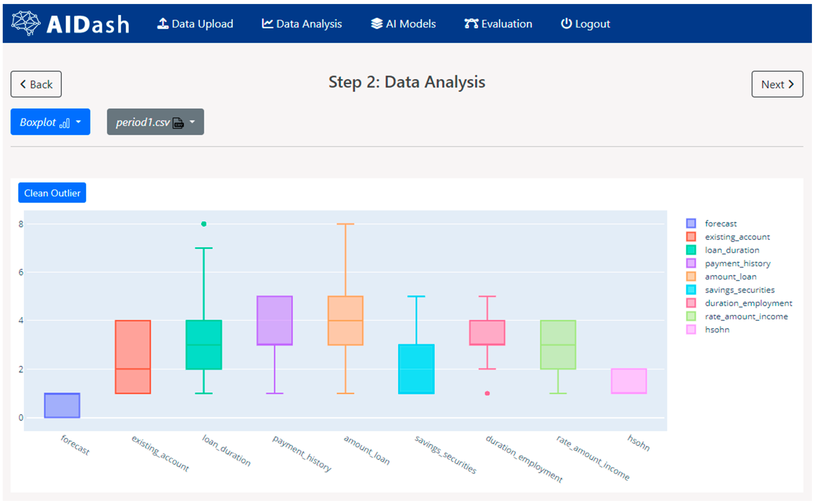This screenshot has width=818, height=504.
Task: Click the Evaluation curve icon
Action: [x=471, y=24]
